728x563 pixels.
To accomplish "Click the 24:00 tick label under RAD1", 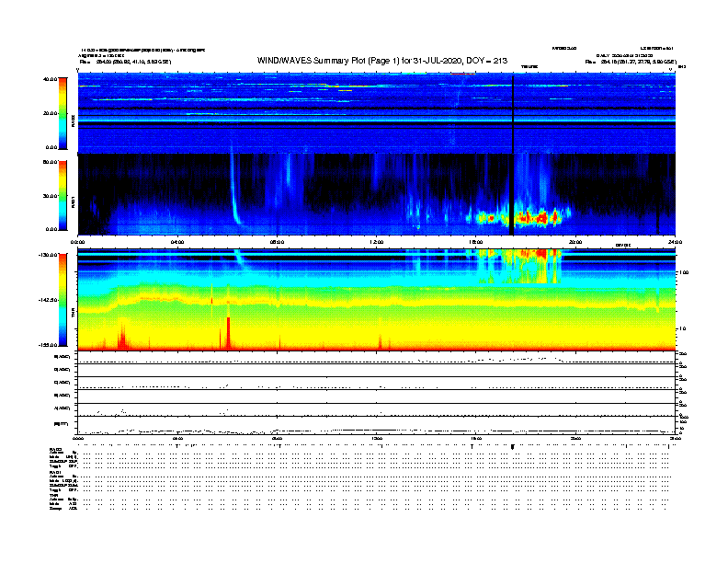I will coord(675,242).
